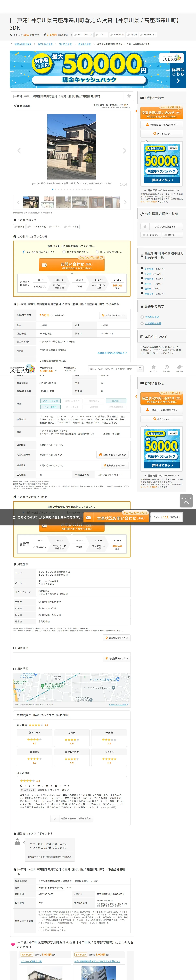Image resolution: width=196 pixels, height=980 pixels.
Task: Open the 海老名市 area link
Action: click(149, 293)
